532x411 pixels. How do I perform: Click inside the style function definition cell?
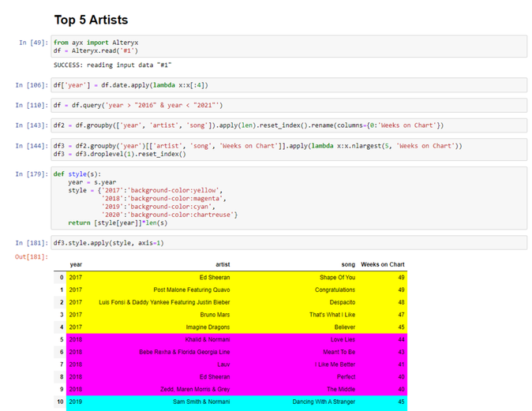289,198
